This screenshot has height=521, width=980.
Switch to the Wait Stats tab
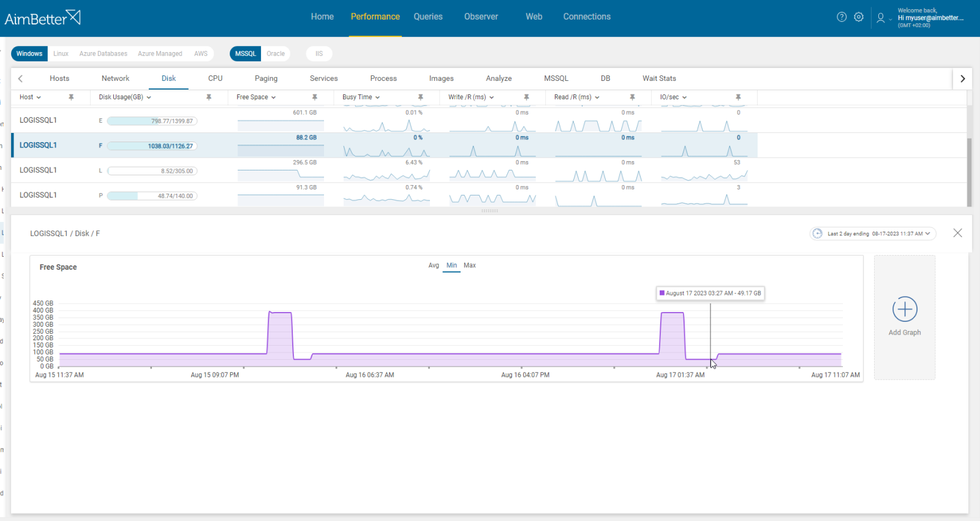659,78
